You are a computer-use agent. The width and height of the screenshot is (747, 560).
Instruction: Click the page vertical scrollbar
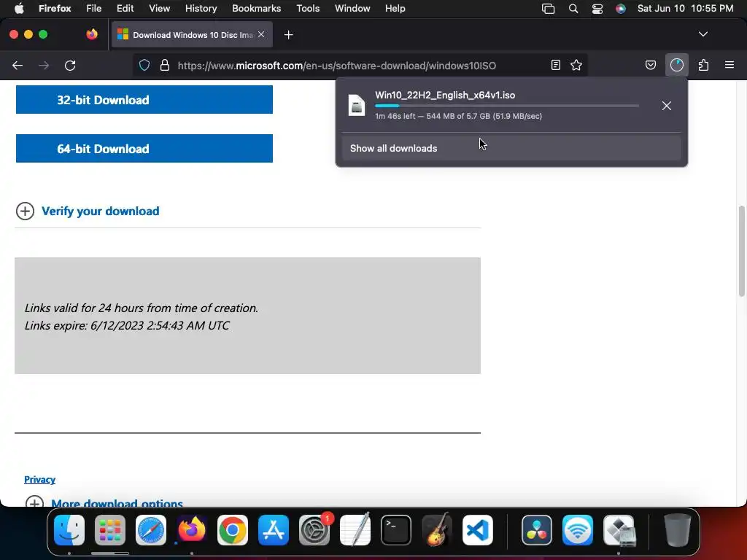click(741, 251)
